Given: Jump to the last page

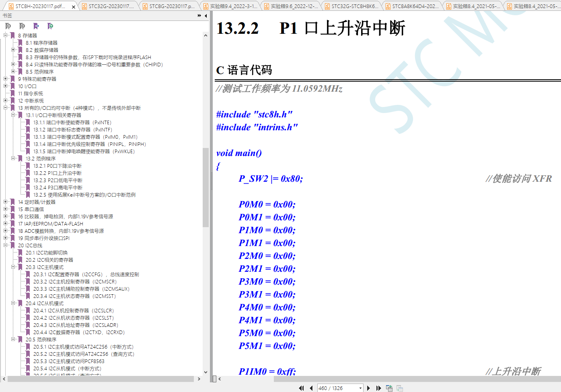Looking at the screenshot, I should (378, 388).
